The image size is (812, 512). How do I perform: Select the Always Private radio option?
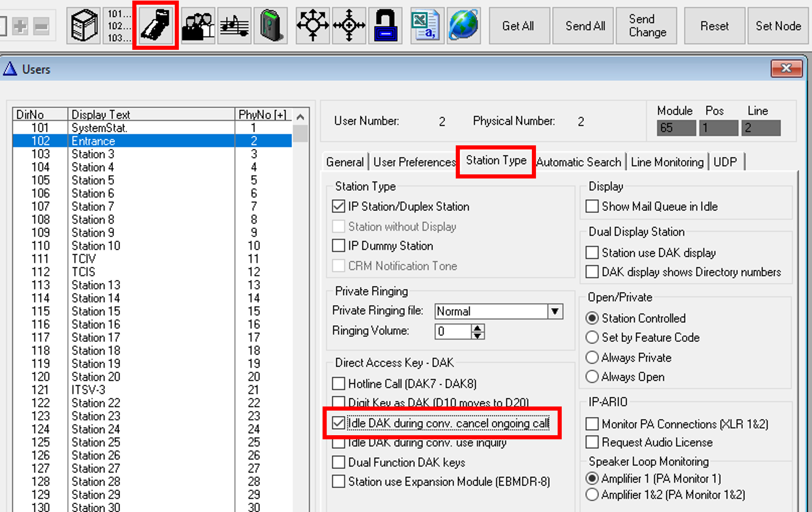pyautogui.click(x=592, y=357)
